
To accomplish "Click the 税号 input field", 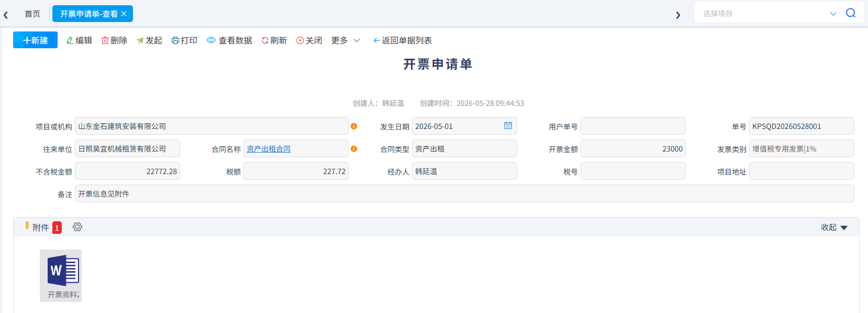I will [633, 171].
